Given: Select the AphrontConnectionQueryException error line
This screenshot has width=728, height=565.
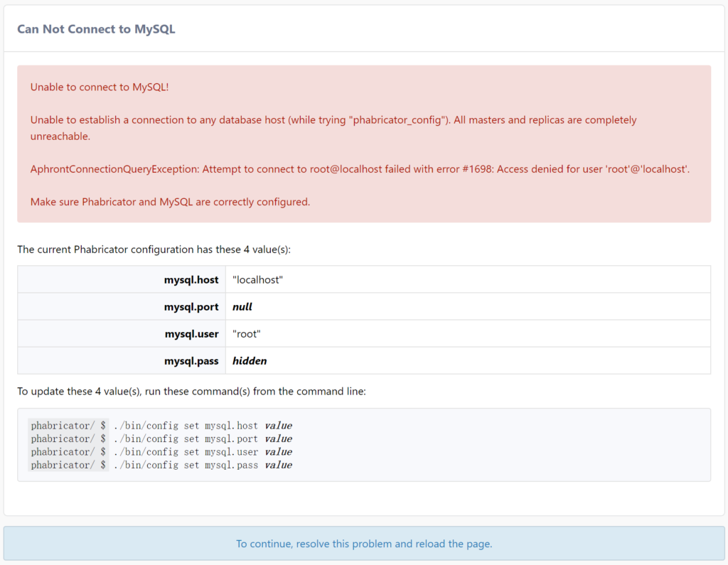Looking at the screenshot, I should 360,169.
